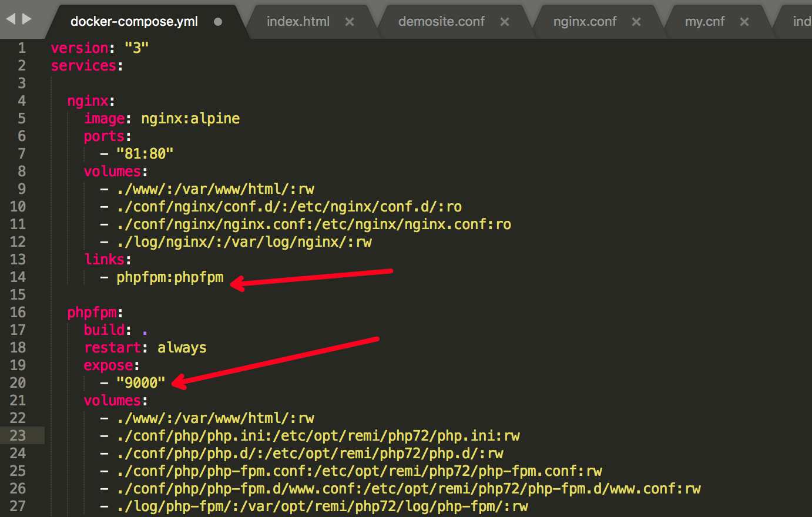Click the links: key
812x517 pixels.
(108, 260)
